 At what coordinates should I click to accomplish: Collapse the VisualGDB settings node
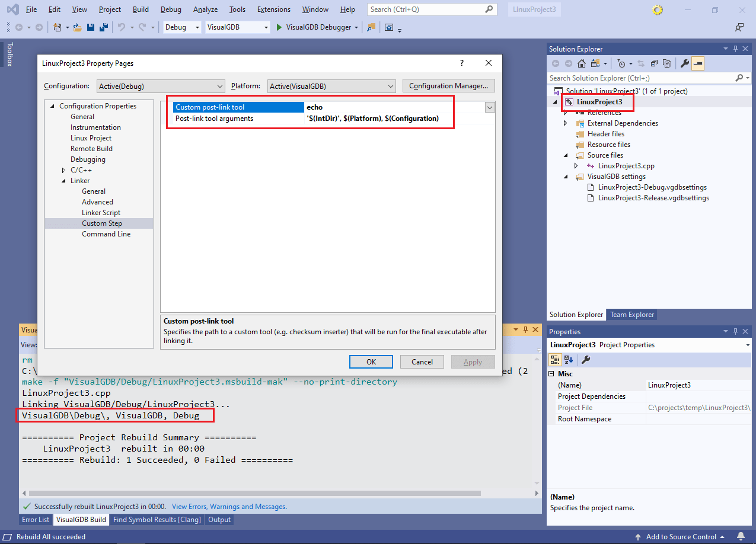tap(564, 177)
